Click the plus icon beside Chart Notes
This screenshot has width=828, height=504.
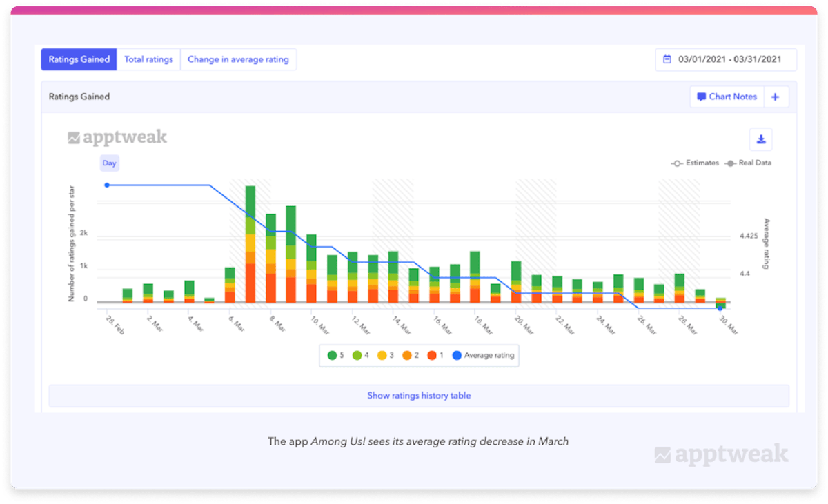776,97
